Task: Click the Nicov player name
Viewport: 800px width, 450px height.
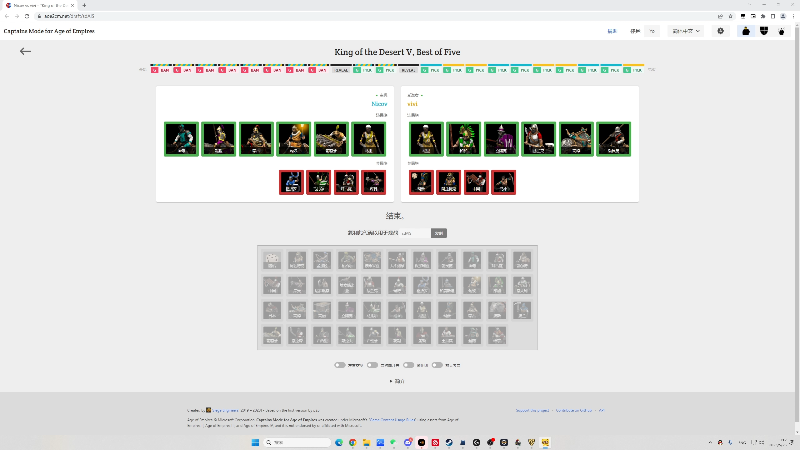Action: click(x=379, y=104)
